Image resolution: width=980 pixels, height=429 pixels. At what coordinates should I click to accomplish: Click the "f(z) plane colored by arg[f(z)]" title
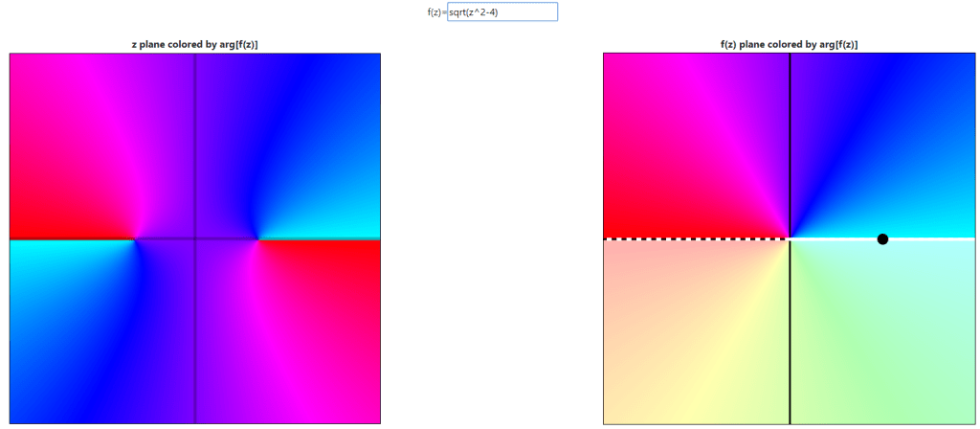point(789,45)
